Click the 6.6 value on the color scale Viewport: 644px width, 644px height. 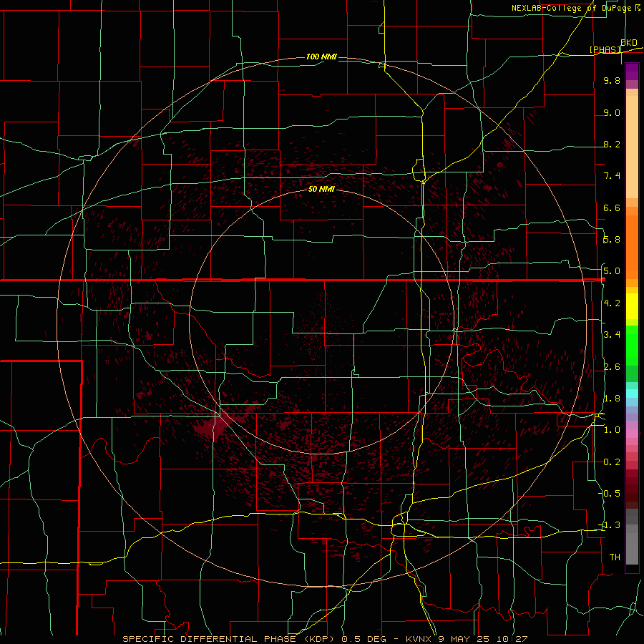click(612, 208)
